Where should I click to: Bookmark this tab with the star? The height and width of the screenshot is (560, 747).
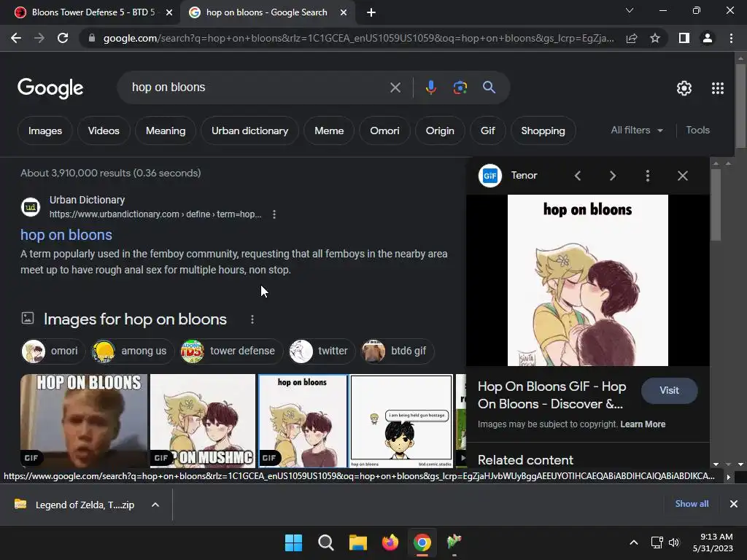655,38
